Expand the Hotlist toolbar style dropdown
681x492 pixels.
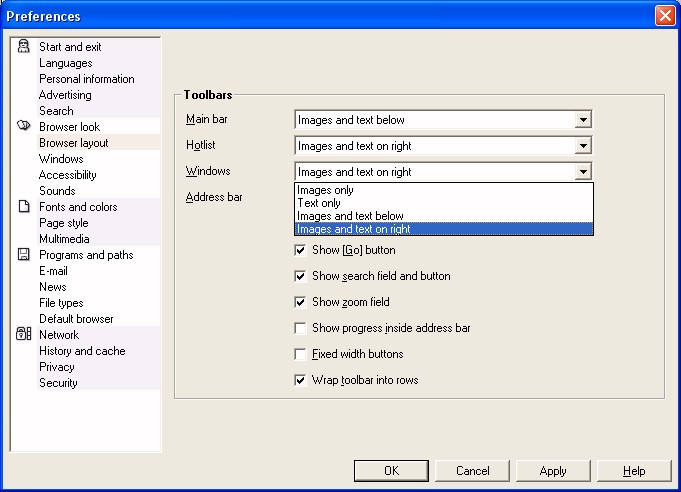pos(583,146)
